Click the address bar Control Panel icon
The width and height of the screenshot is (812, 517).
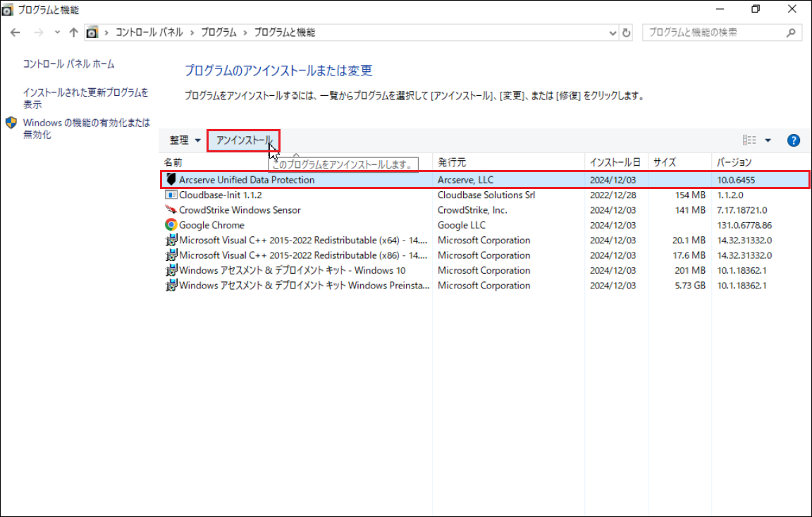click(x=92, y=32)
